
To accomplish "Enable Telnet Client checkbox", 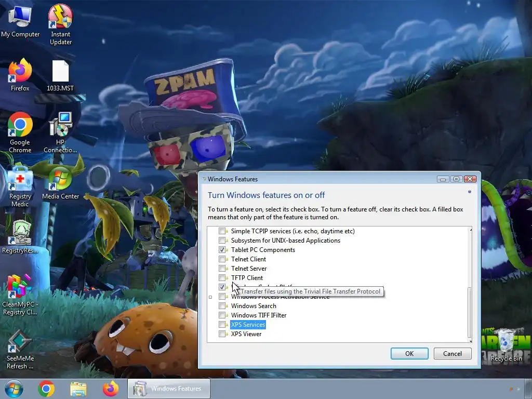I will pyautogui.click(x=222, y=259).
